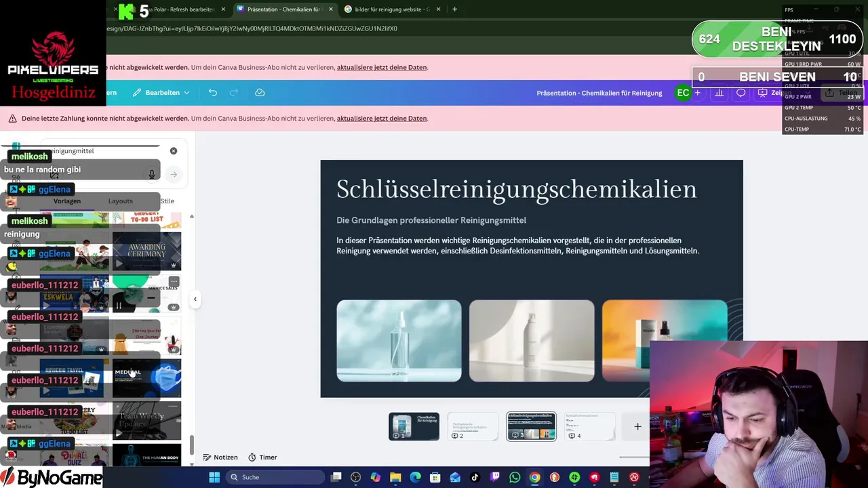This screenshot has width=868, height=488.
Task: Select the spray bottle image on slide
Action: (x=399, y=341)
